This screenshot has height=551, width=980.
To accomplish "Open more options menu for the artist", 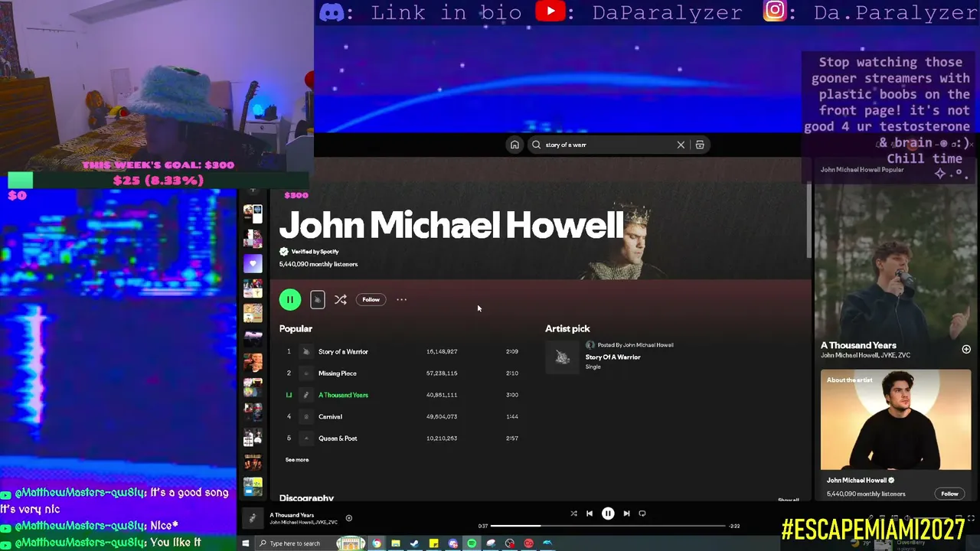I will (401, 300).
